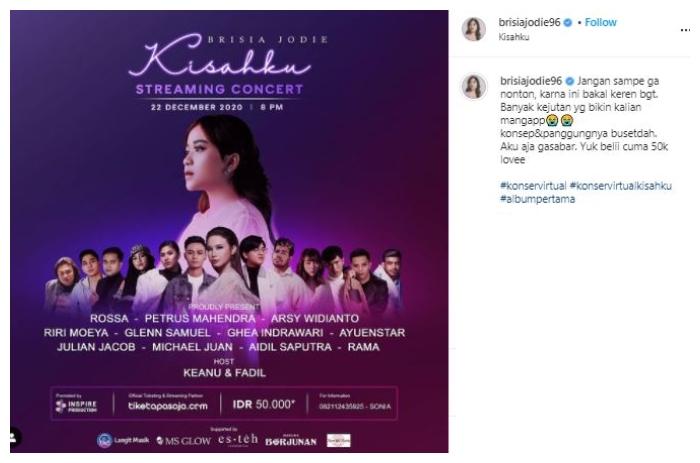The image size is (700, 463).
Task: Open the #albumpertama hashtag
Action: tap(537, 199)
